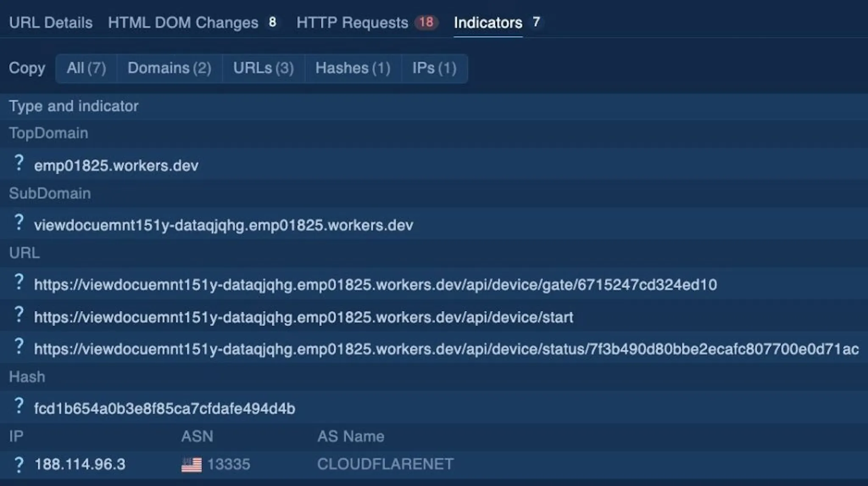Select the IP address 188.114.96.3
The image size is (868, 486).
click(80, 464)
